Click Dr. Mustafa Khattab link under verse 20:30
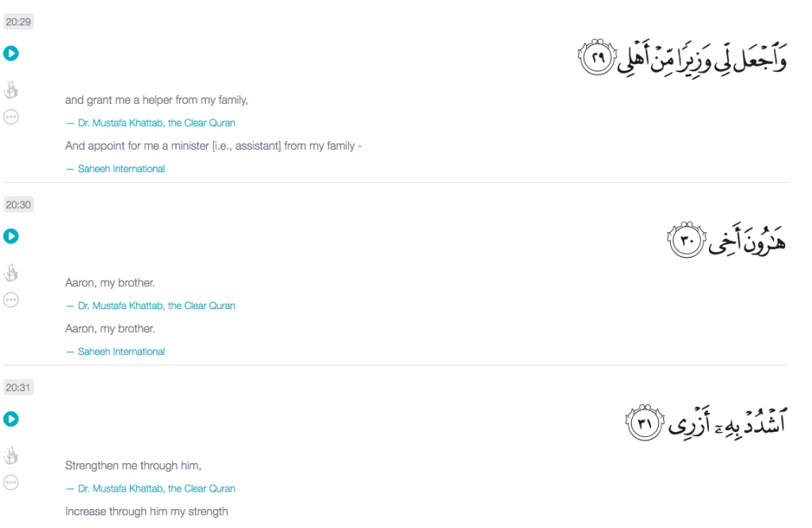 (x=156, y=305)
